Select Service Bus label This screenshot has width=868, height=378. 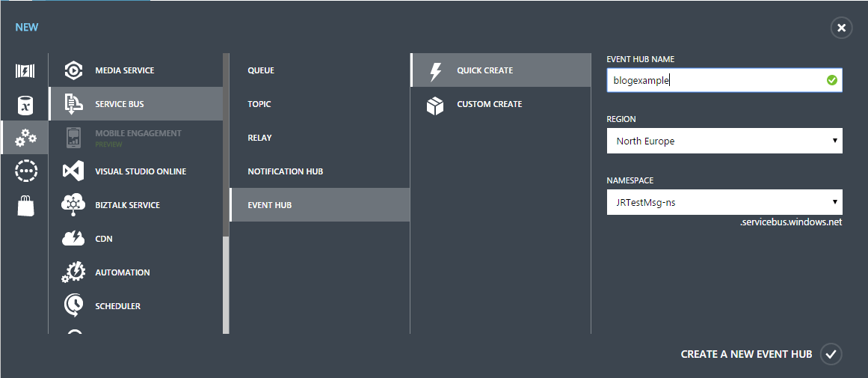(x=120, y=104)
